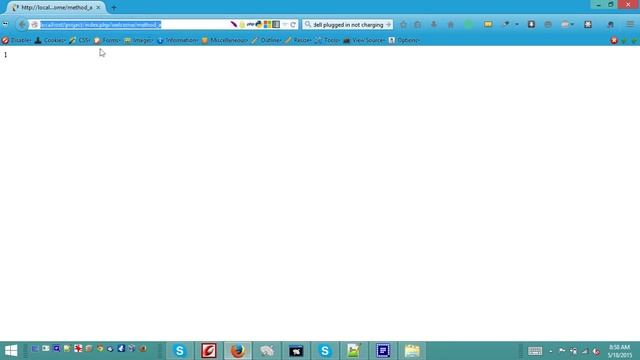Screen dimensions: 640x360
Task: Switch to Firefox in the taskbar
Action: click(238, 351)
